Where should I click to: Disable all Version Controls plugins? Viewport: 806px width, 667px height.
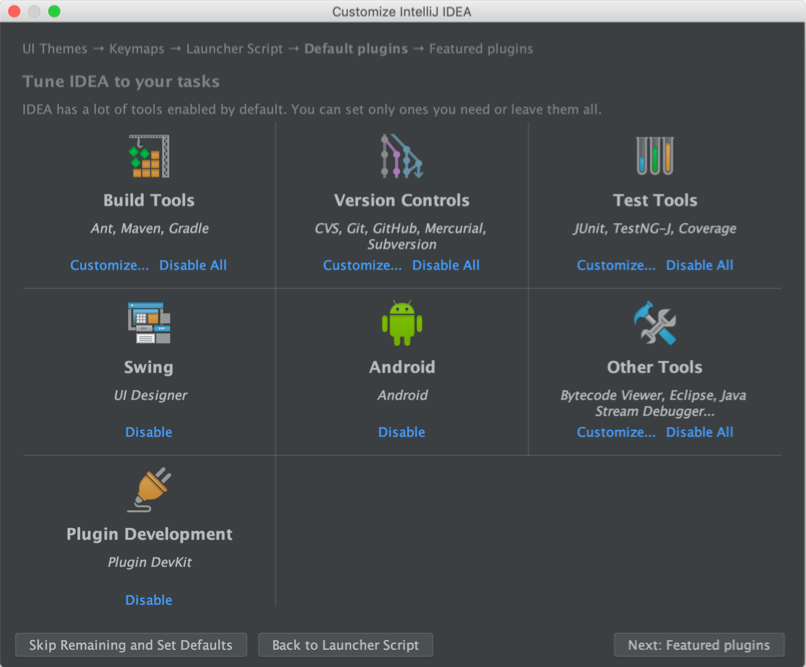pos(446,265)
